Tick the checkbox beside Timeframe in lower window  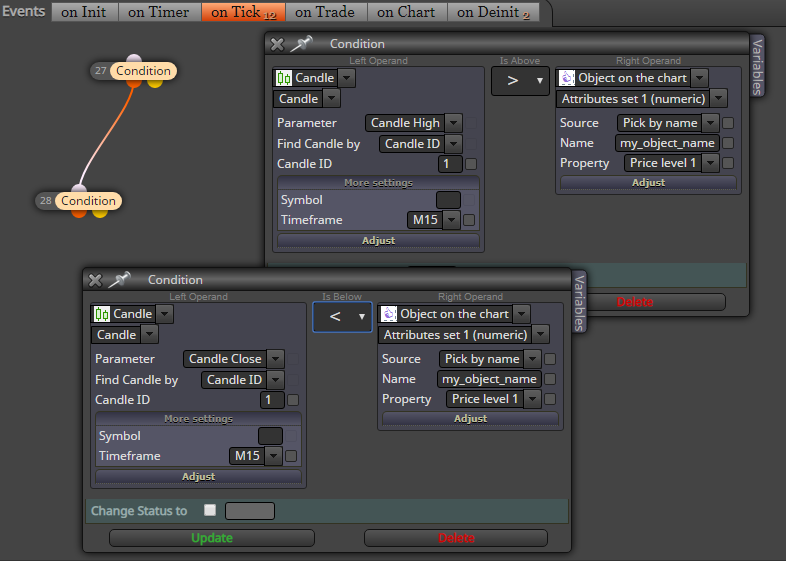click(291, 456)
